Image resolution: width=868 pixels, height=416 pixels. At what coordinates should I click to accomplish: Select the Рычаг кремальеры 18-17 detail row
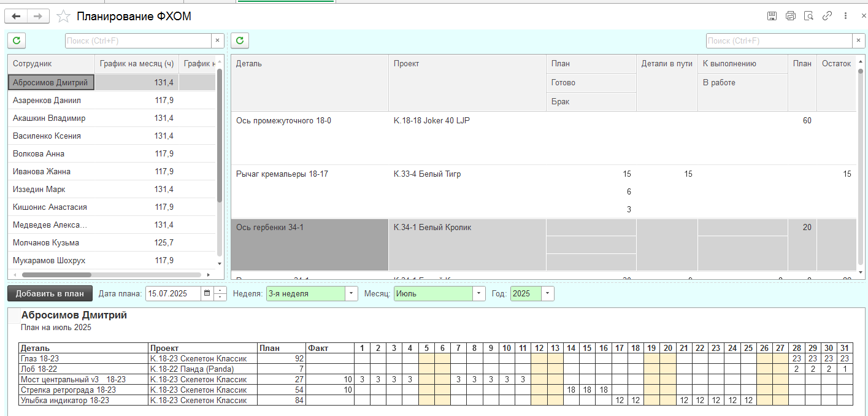[x=282, y=174]
